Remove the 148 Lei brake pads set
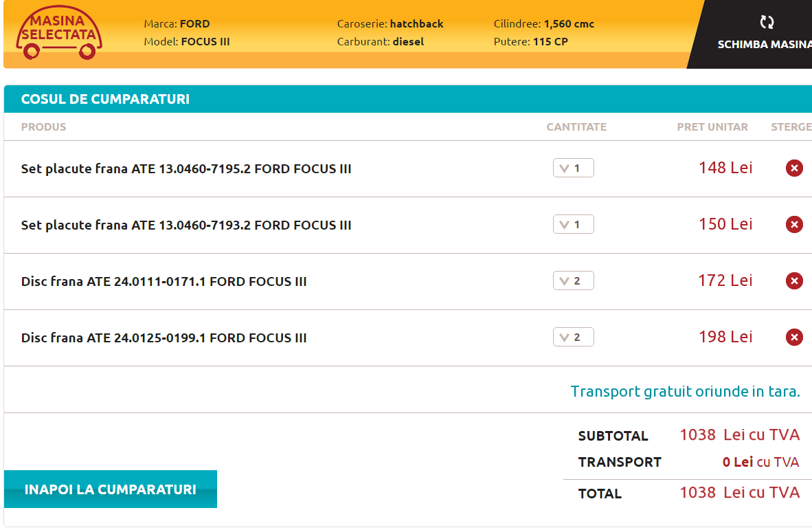This screenshot has height=530, width=812. (794, 168)
